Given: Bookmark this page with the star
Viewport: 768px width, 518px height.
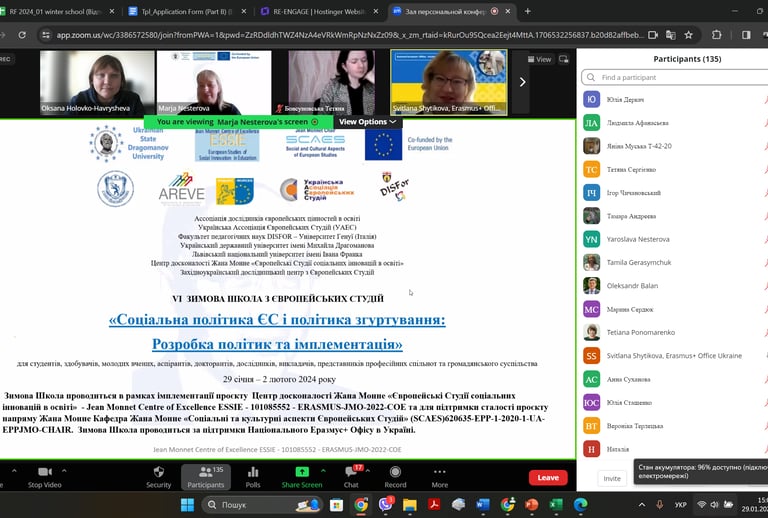Looking at the screenshot, I should tap(689, 35).
